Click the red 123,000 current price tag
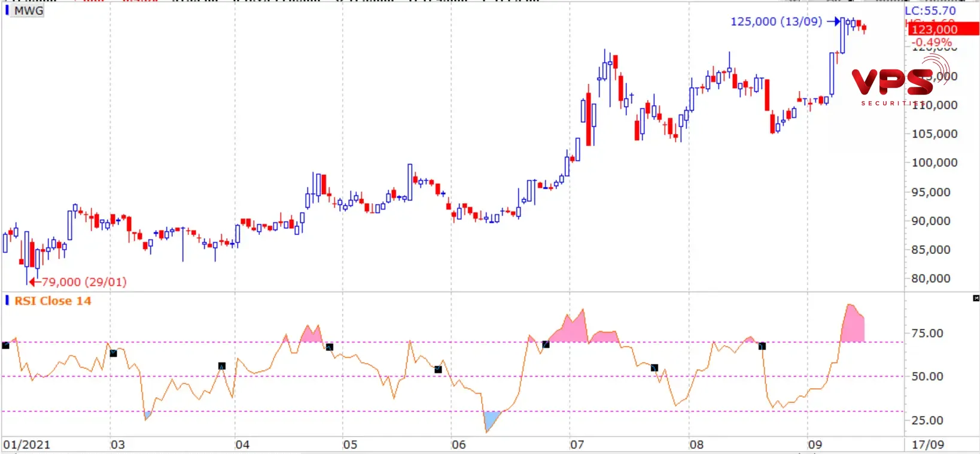 (942, 29)
